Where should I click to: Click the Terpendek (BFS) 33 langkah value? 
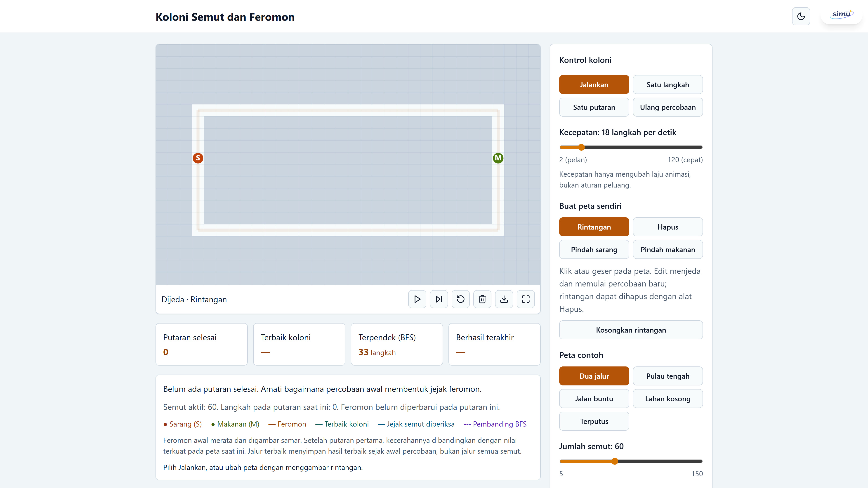pos(377,352)
